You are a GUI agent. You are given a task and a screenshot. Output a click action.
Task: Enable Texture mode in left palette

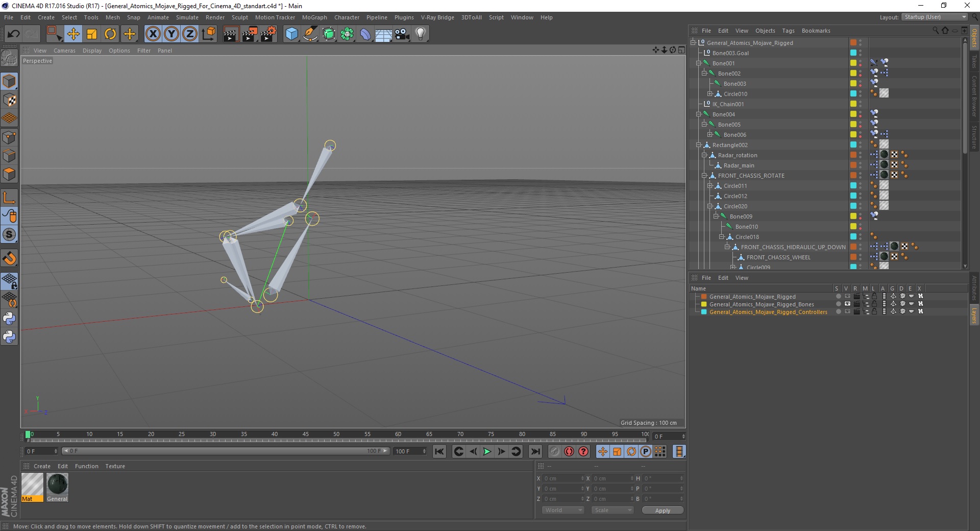(x=9, y=100)
